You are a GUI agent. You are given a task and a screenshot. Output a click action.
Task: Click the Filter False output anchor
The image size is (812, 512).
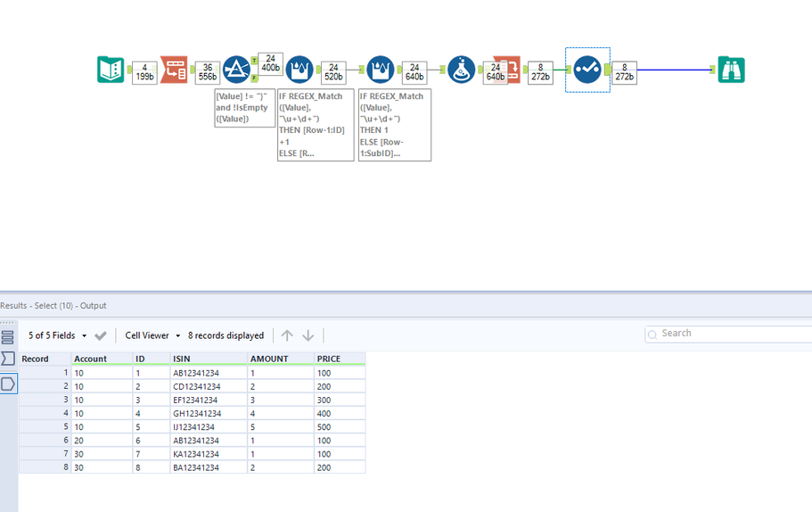click(254, 78)
